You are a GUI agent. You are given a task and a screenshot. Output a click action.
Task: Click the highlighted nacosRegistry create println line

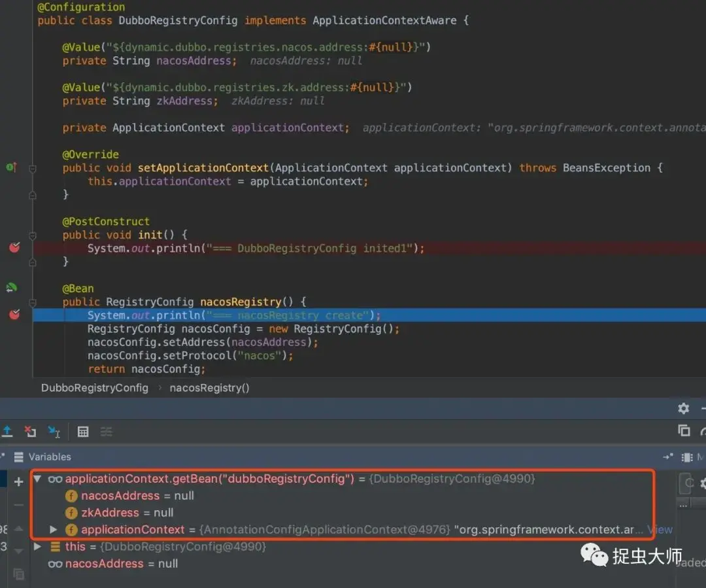click(x=369, y=315)
